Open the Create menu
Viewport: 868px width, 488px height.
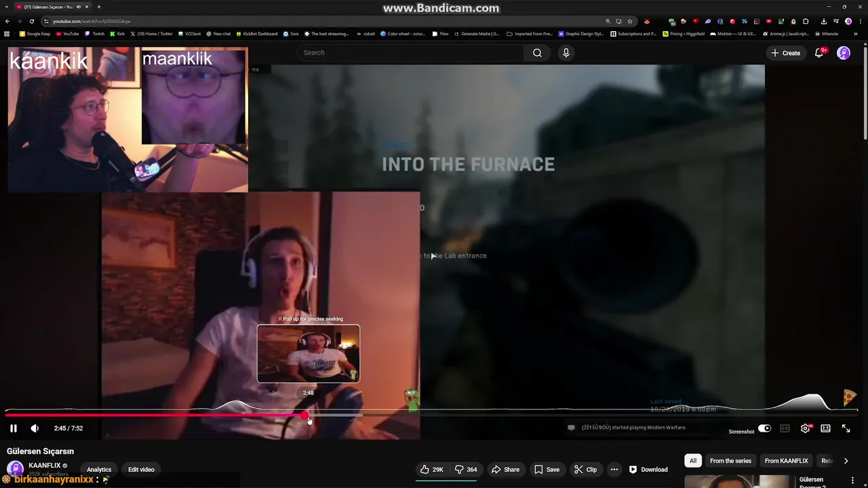[786, 53]
